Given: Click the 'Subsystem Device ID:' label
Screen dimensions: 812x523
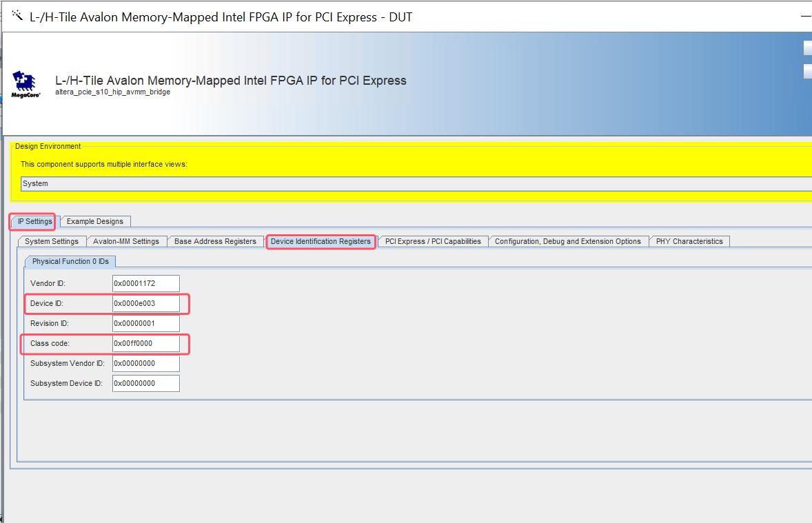Looking at the screenshot, I should pos(66,383).
